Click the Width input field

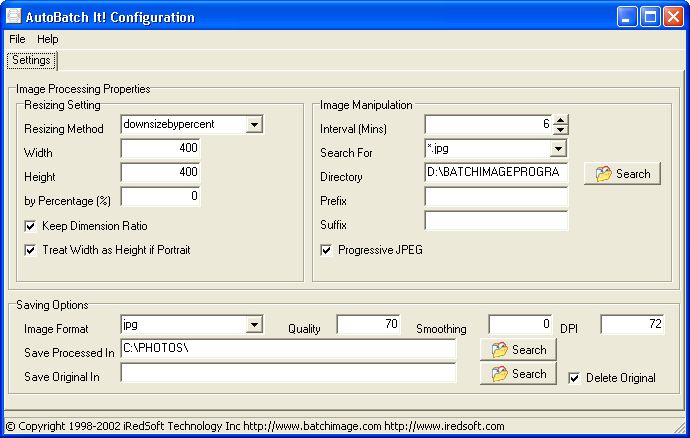pos(160,148)
